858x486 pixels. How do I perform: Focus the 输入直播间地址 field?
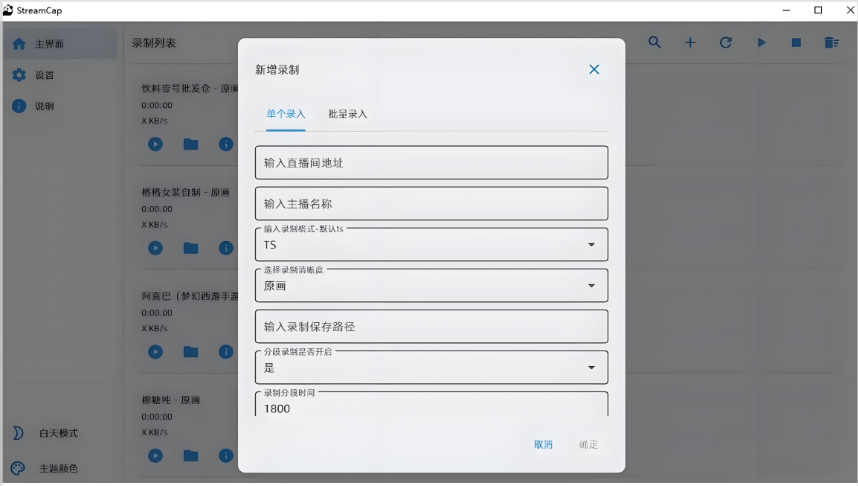431,163
